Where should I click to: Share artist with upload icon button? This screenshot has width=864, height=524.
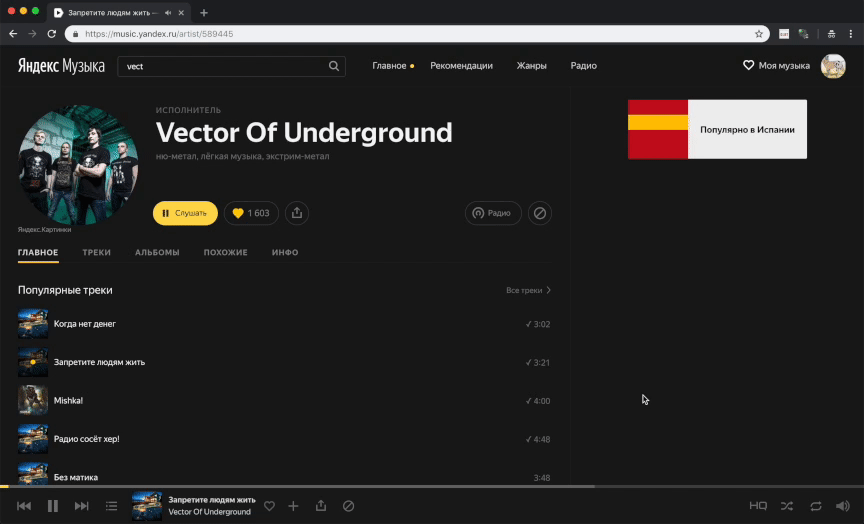[x=297, y=213]
